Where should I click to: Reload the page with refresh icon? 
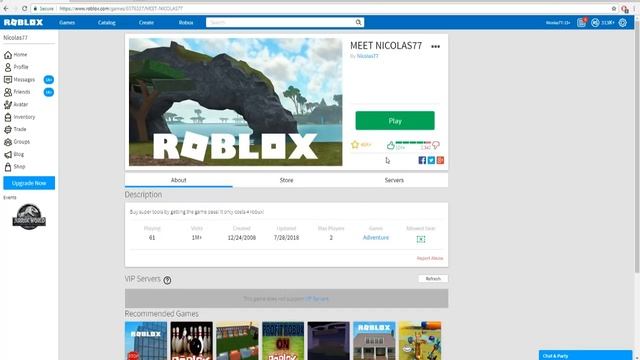[24, 8]
